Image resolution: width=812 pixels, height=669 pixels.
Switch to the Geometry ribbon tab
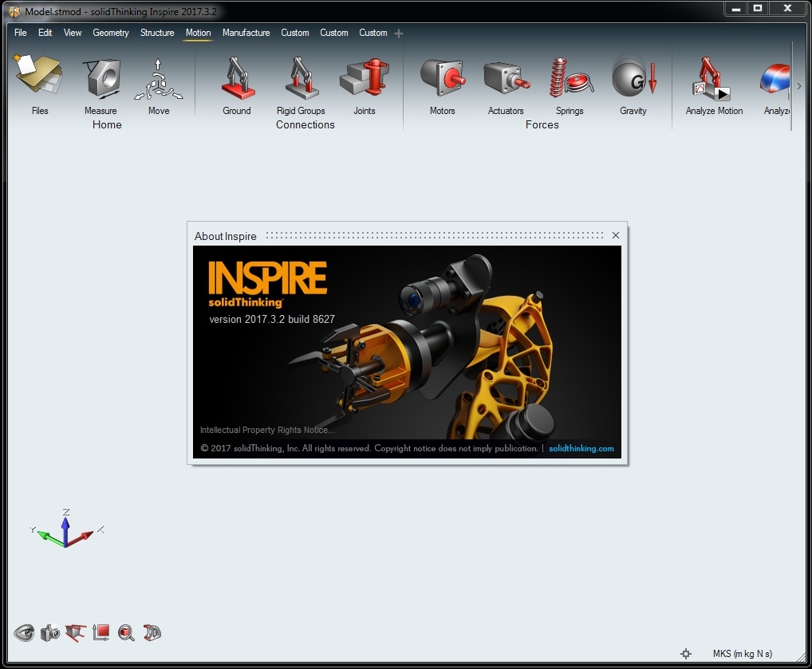(x=111, y=33)
